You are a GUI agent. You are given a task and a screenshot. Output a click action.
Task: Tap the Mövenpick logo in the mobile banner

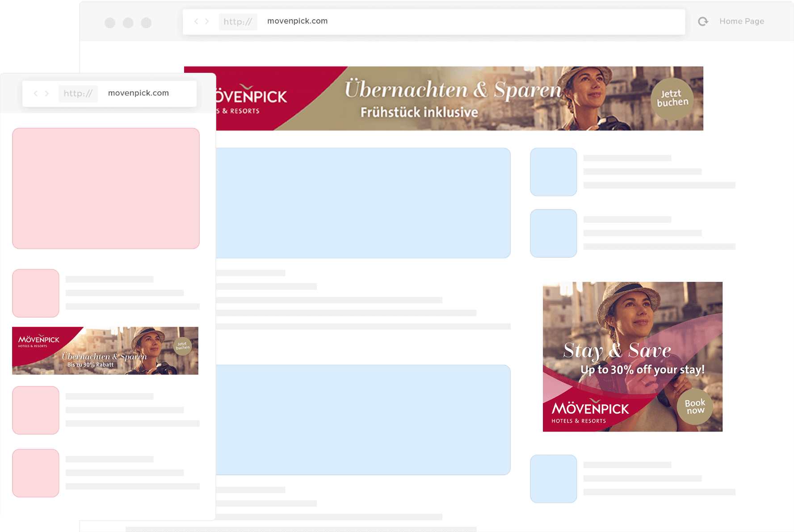coord(38,341)
